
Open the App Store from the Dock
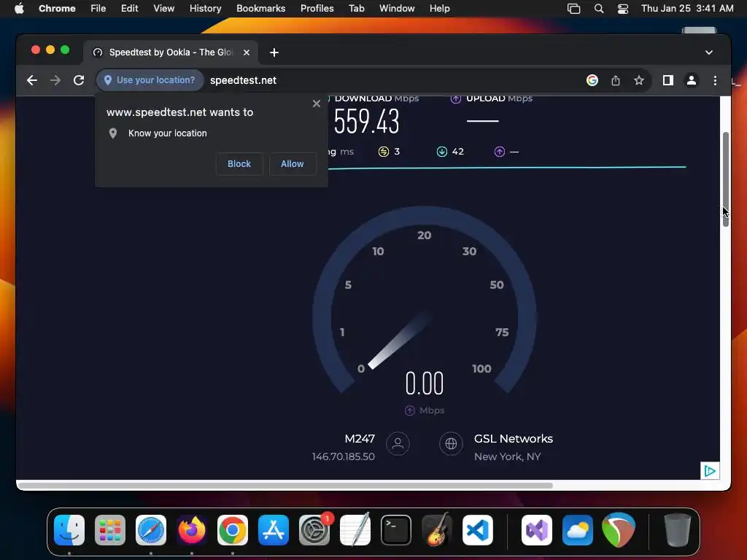click(x=274, y=530)
